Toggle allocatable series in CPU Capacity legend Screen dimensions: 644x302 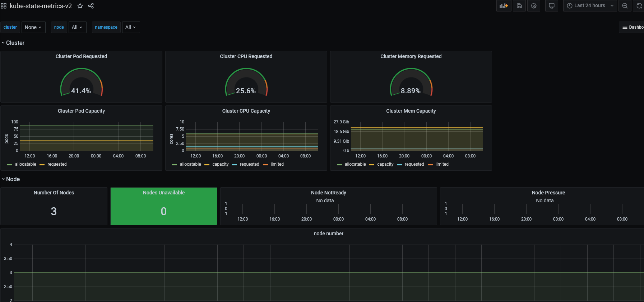pyautogui.click(x=190, y=164)
